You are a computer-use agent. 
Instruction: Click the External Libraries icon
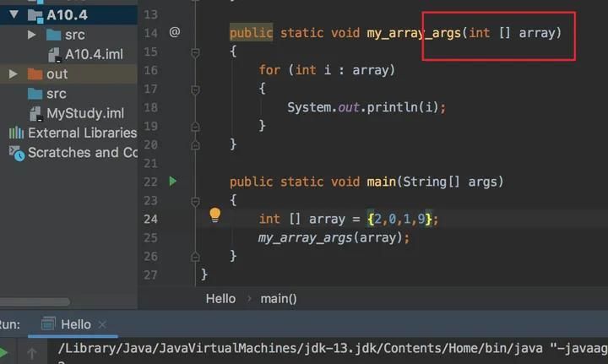(x=16, y=133)
